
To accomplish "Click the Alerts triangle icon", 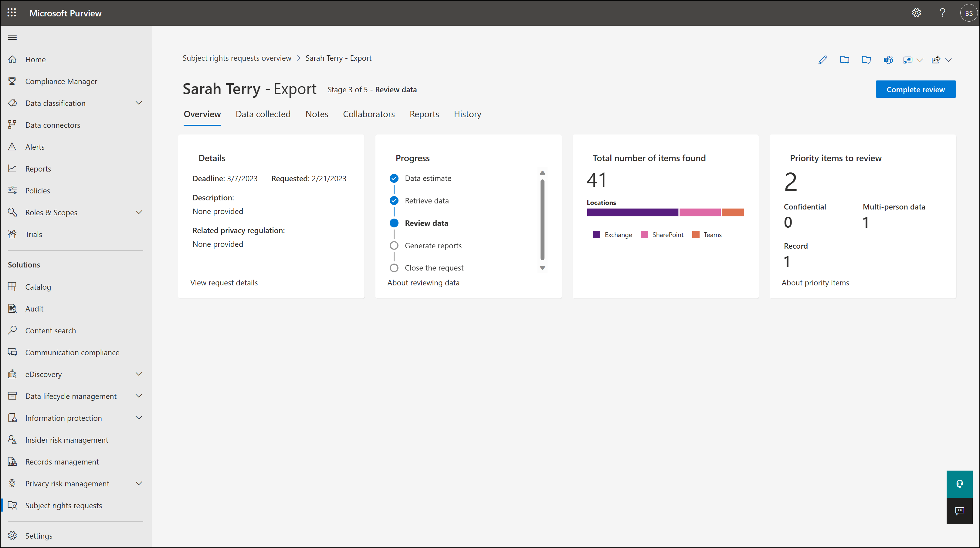I will tap(12, 147).
